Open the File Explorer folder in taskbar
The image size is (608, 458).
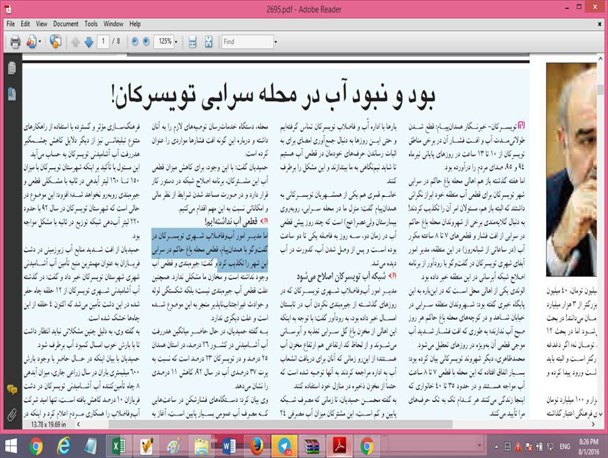click(x=201, y=446)
